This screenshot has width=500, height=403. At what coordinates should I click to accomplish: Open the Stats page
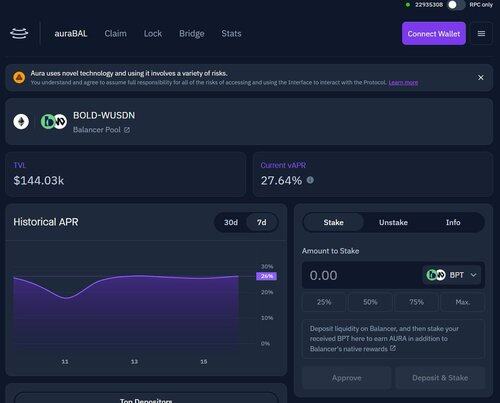pyautogui.click(x=231, y=33)
